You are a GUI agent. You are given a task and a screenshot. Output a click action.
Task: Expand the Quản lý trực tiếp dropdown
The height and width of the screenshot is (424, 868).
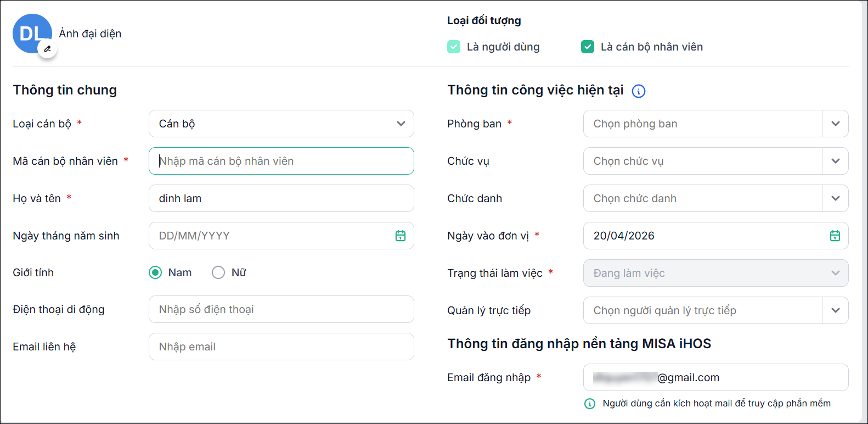click(x=835, y=310)
